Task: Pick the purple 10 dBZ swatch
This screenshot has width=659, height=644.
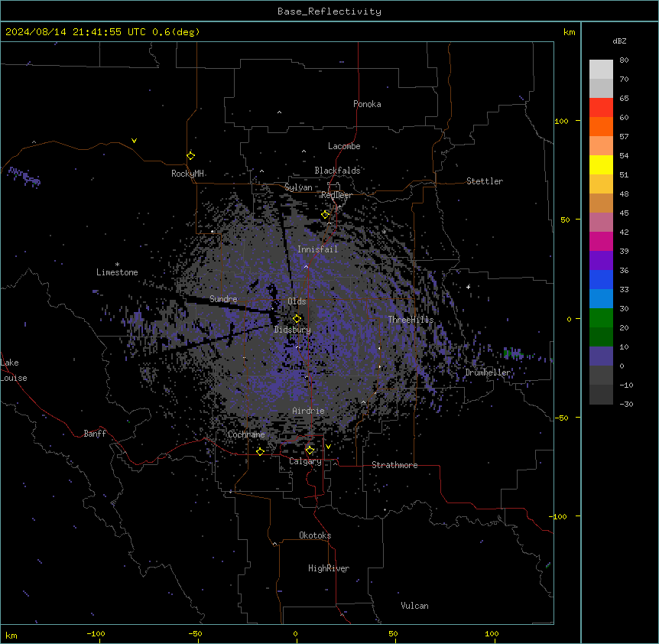Action: (601, 356)
